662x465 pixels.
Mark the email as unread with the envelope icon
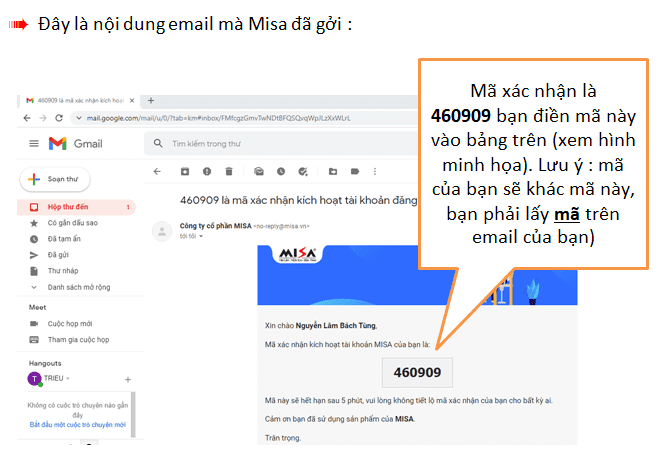point(258,171)
